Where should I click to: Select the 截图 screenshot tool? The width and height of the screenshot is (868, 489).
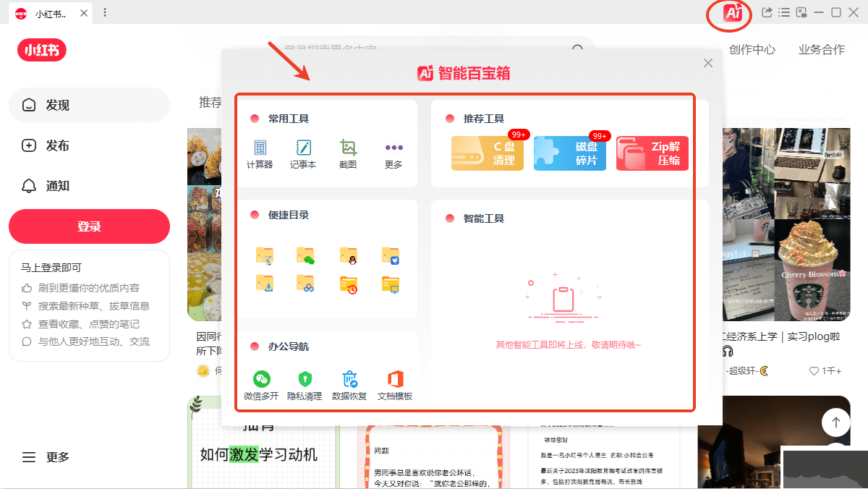click(348, 154)
